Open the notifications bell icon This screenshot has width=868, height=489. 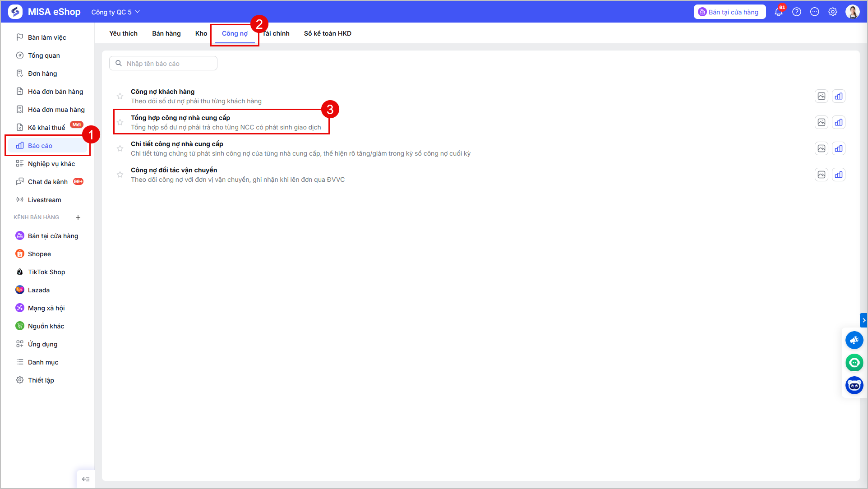[779, 12]
